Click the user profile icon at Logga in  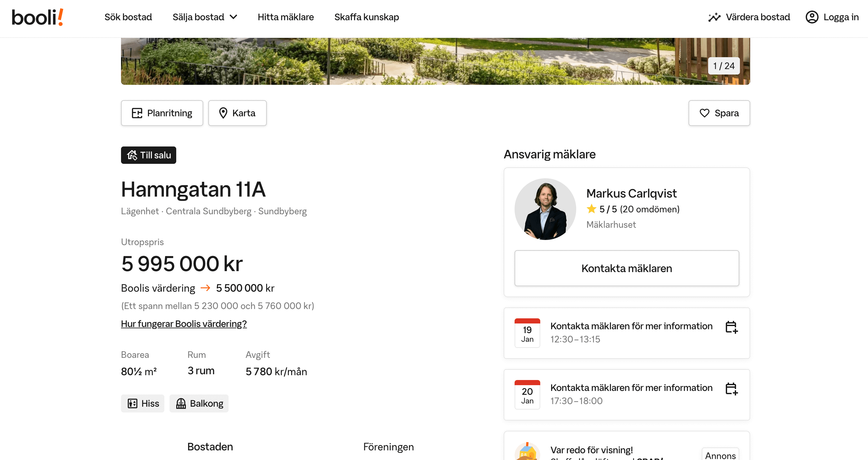(812, 17)
